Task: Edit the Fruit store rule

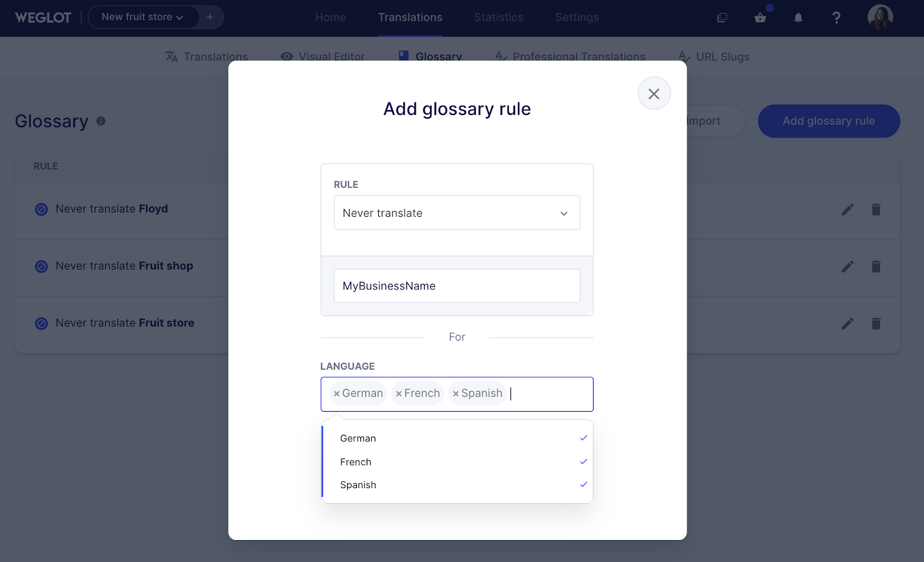Action: pyautogui.click(x=847, y=323)
